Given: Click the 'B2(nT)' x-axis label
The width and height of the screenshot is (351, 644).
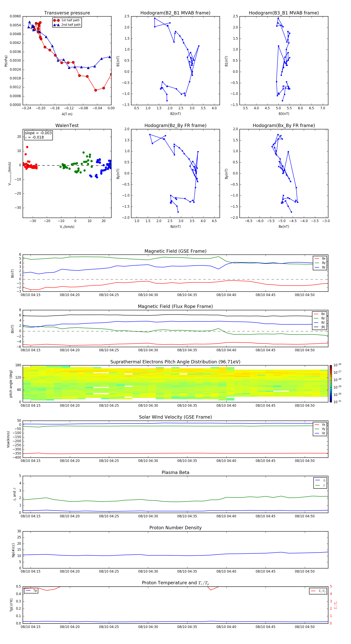Looking at the screenshot, I should 175,114.
